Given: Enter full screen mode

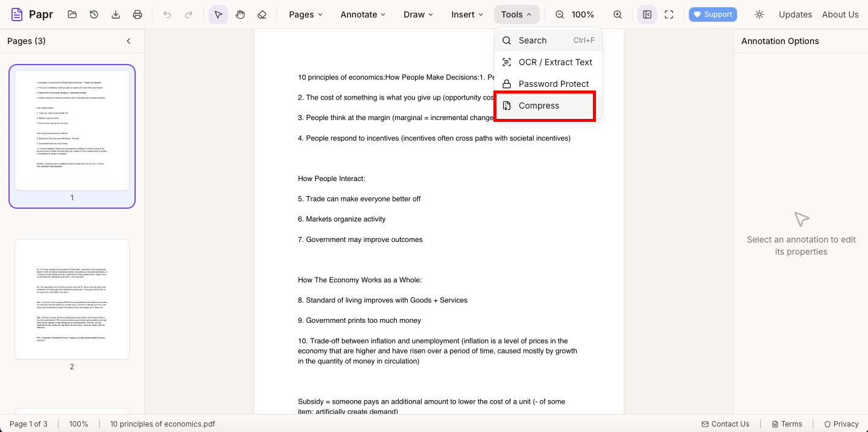Looking at the screenshot, I should 668,14.
